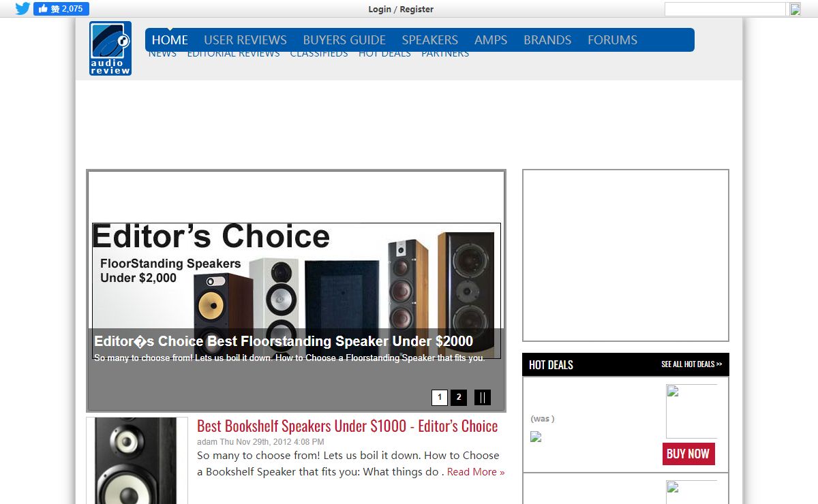Open Best Bookshelf Speakers Under $1000 article
Screen dimensions: 818x504
pos(348,426)
